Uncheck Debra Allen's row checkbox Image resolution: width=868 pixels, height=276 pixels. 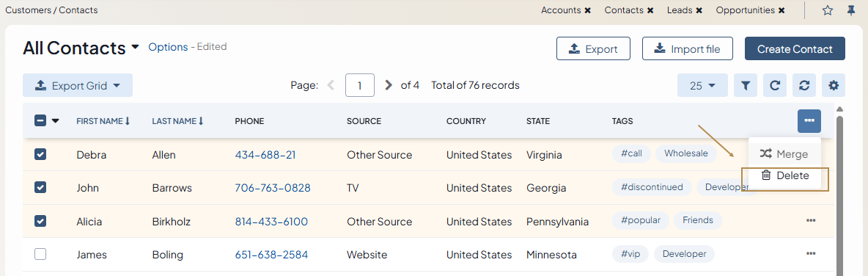(x=40, y=155)
